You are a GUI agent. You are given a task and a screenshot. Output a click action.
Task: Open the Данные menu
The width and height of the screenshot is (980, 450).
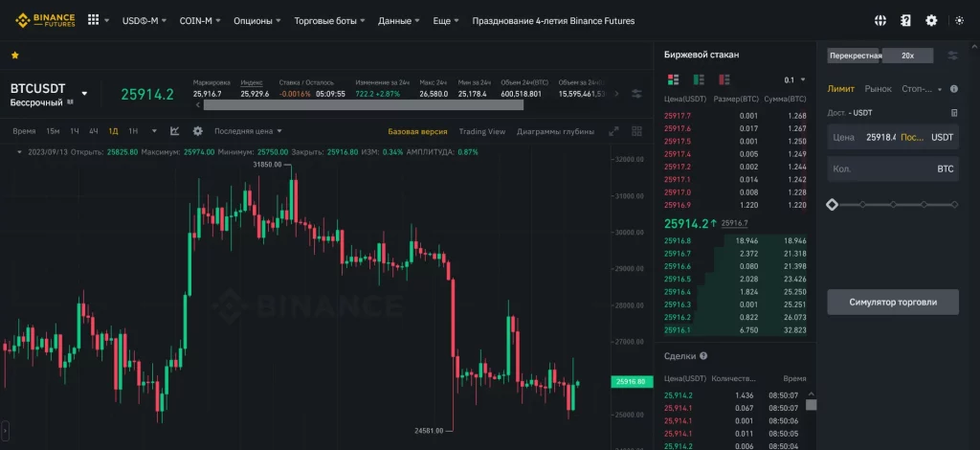399,21
